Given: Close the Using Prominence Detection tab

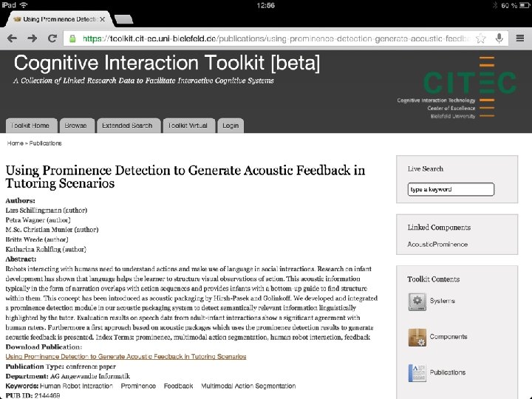Looking at the screenshot, I should [102, 19].
